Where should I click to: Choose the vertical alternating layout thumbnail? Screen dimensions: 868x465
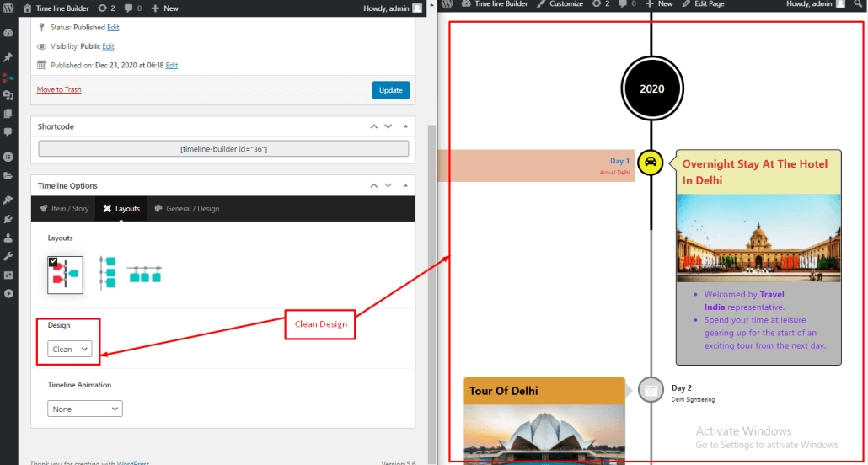[66, 275]
